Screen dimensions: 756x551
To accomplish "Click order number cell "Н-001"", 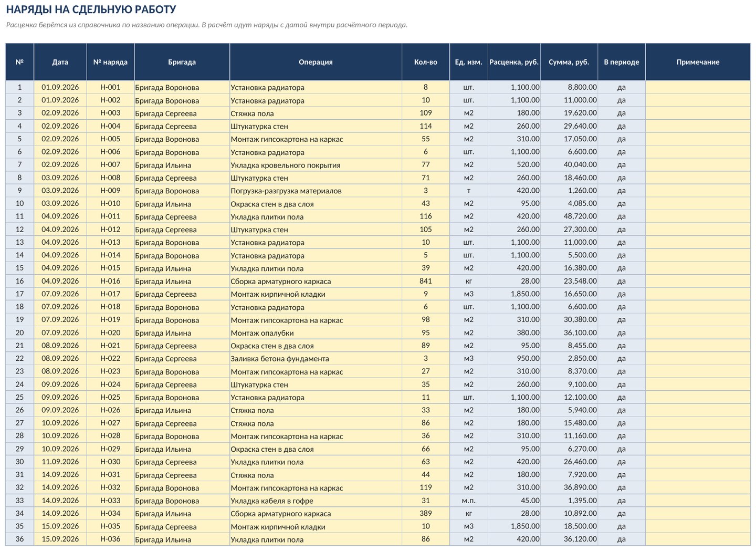I will click(110, 87).
